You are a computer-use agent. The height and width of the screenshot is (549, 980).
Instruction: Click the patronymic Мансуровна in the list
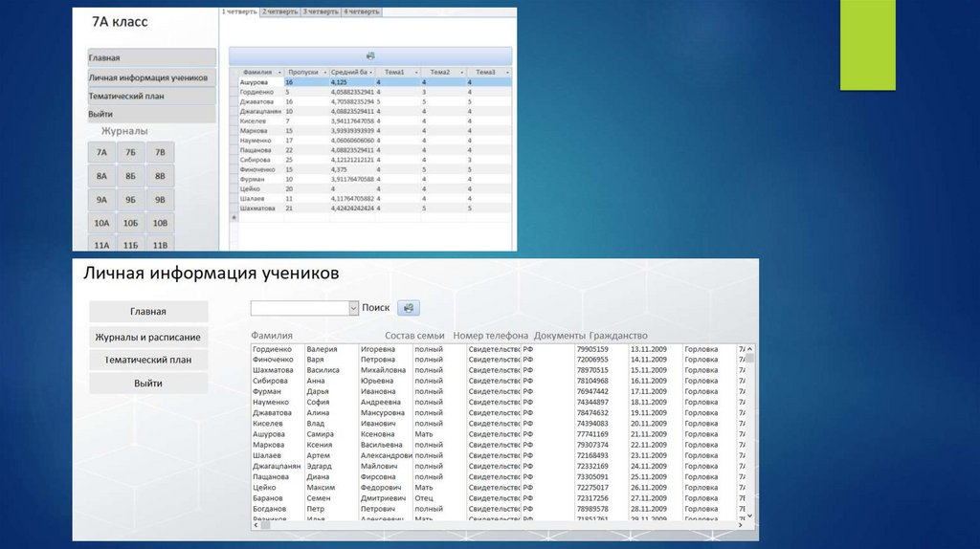coord(383,413)
